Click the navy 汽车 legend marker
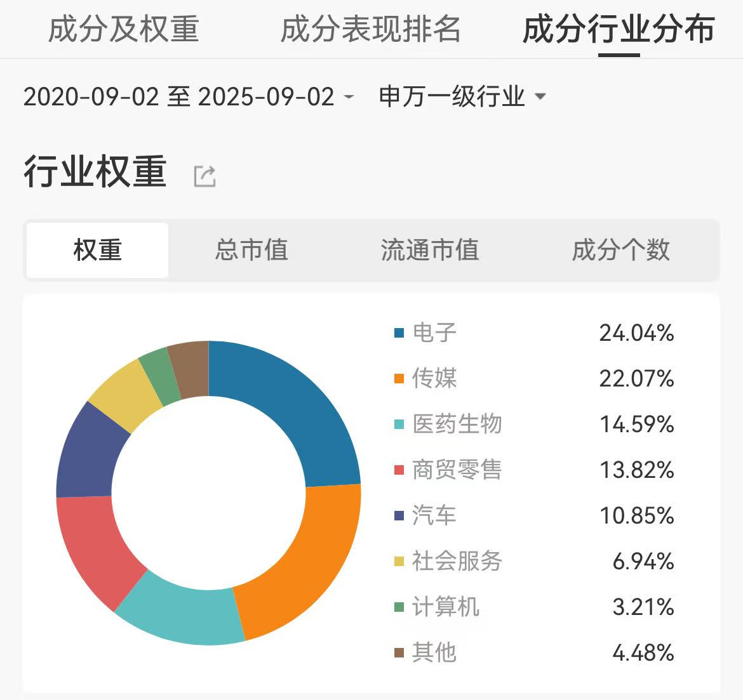This screenshot has width=743, height=700. point(399,515)
